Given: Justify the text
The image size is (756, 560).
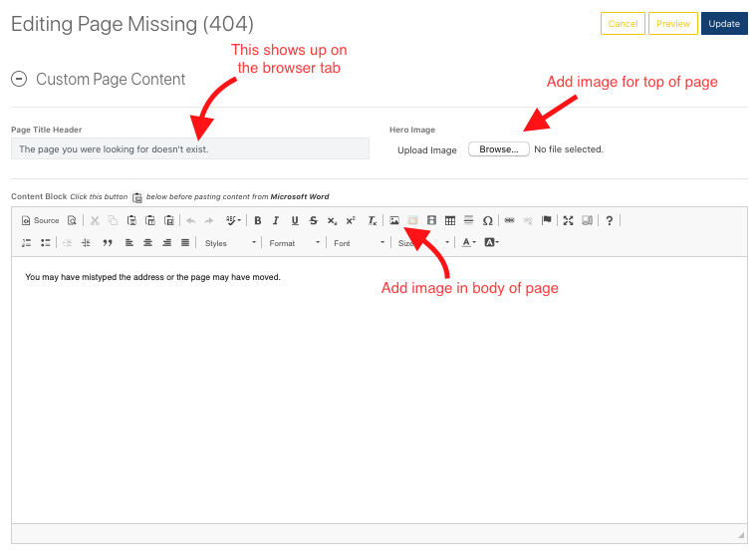Looking at the screenshot, I should 185,242.
